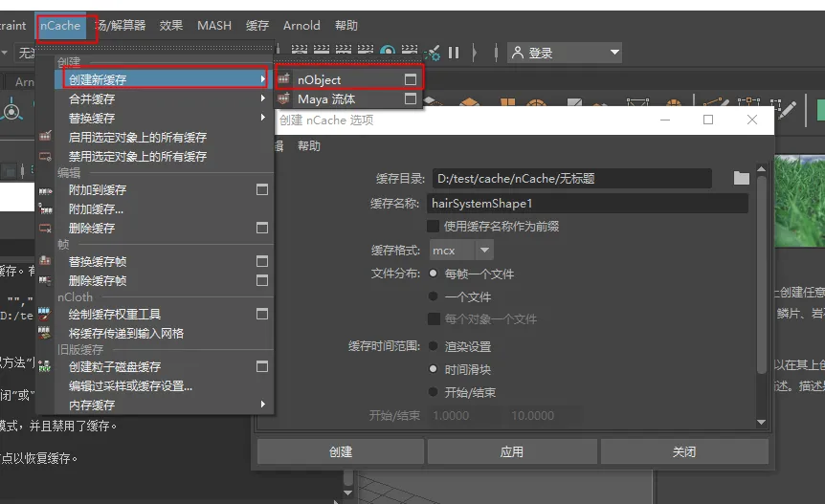Open the 登录 account dropdown
Image resolution: width=825 pixels, height=504 pixels.
coord(565,53)
